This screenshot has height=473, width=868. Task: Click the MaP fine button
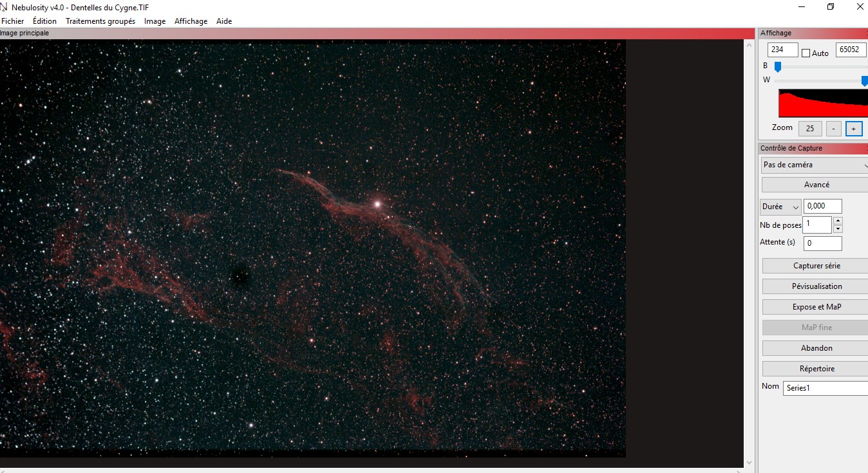[x=816, y=328]
